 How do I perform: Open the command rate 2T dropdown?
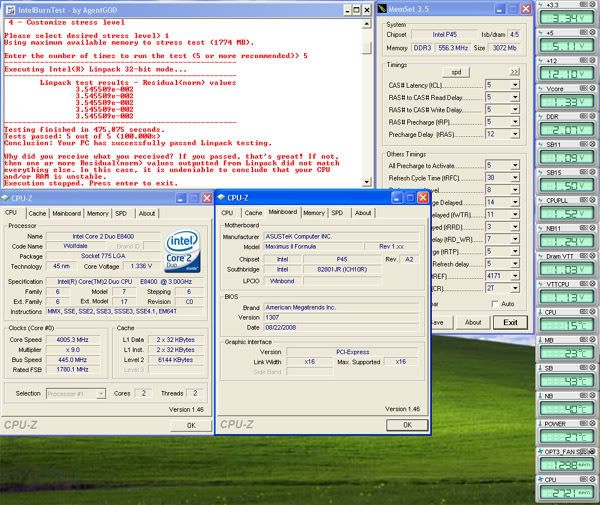tap(515, 288)
